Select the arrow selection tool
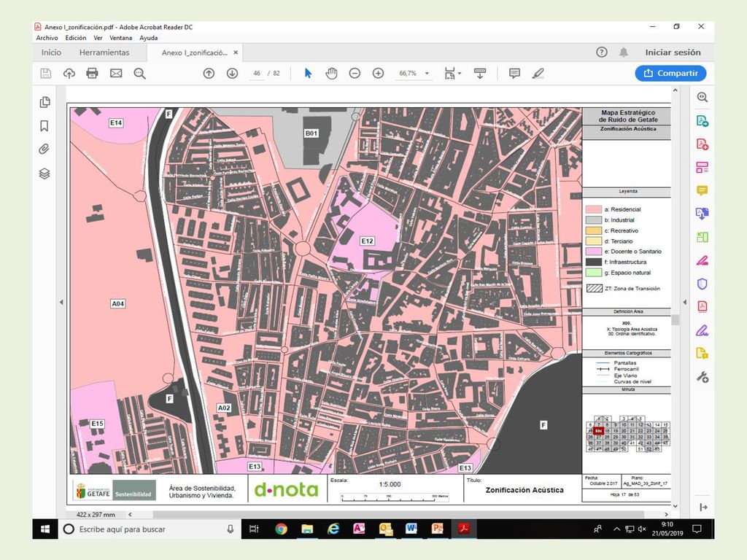This screenshot has height=560, width=747. pos(308,74)
